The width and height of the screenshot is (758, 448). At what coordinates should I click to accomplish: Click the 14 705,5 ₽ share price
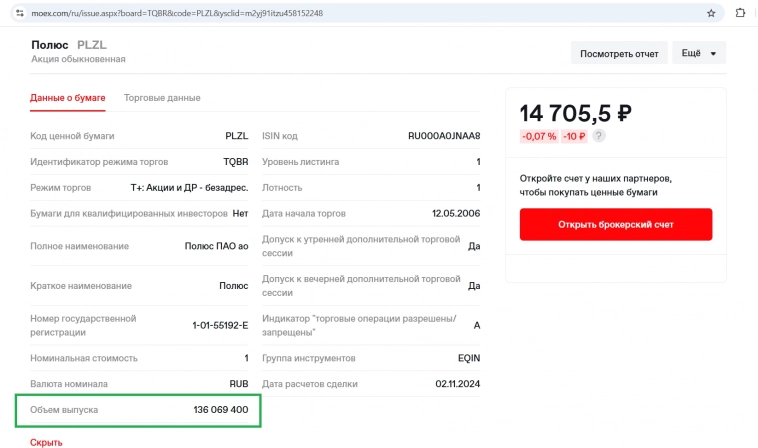(575, 112)
